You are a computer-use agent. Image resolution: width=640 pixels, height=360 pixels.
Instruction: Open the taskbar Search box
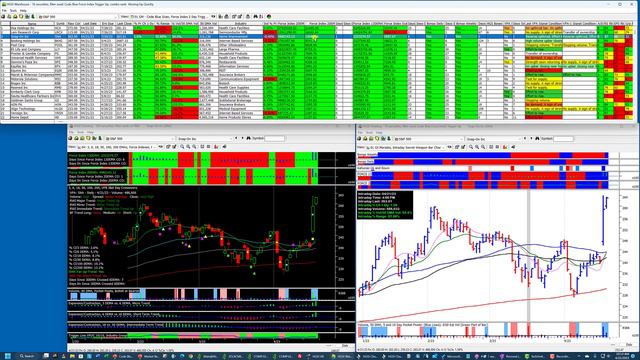click(x=28, y=356)
